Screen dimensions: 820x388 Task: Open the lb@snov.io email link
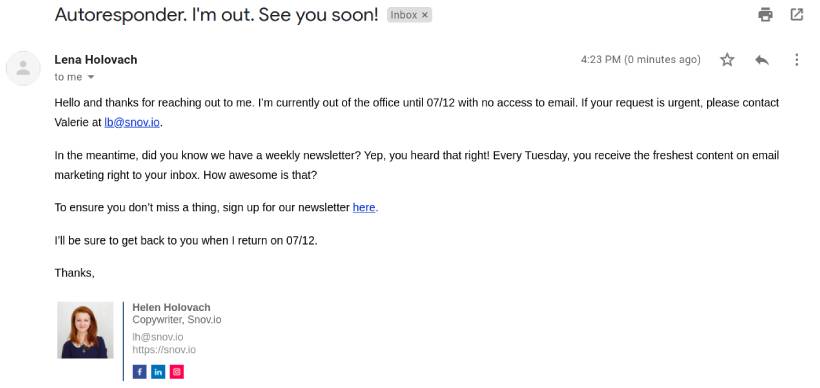(x=132, y=123)
